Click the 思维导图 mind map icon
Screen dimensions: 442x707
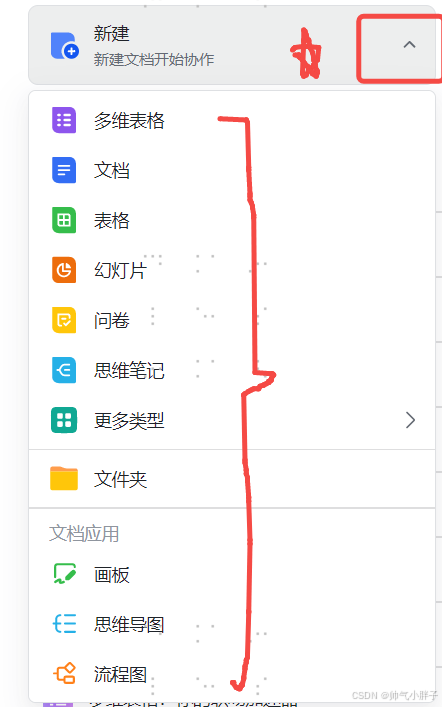(x=64, y=624)
